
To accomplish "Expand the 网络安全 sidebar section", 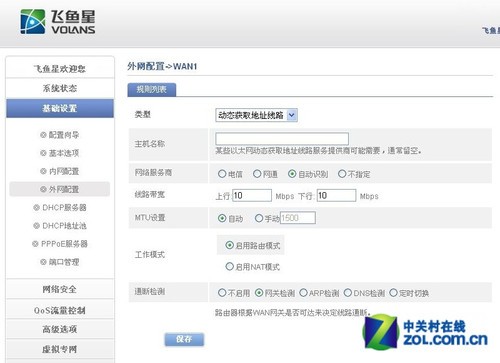I will [60, 289].
